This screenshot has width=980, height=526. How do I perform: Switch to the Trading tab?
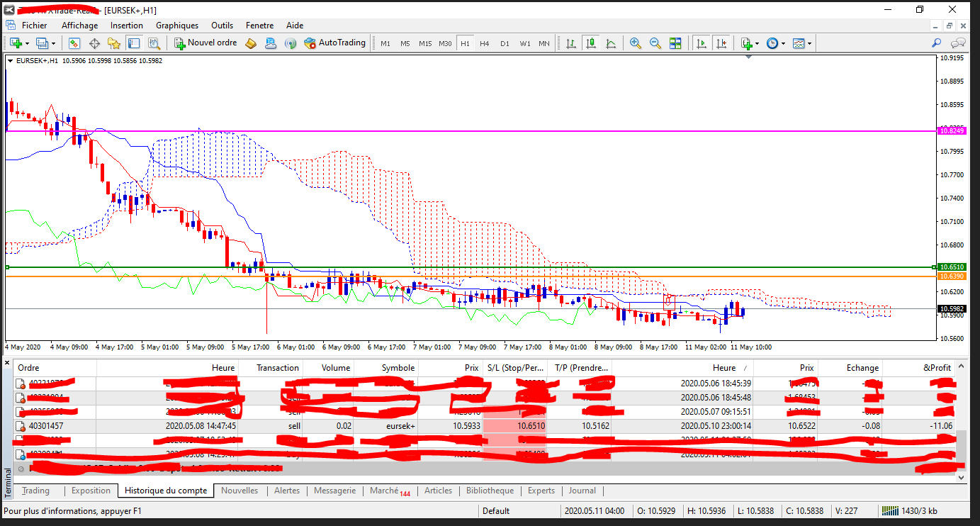click(x=36, y=491)
